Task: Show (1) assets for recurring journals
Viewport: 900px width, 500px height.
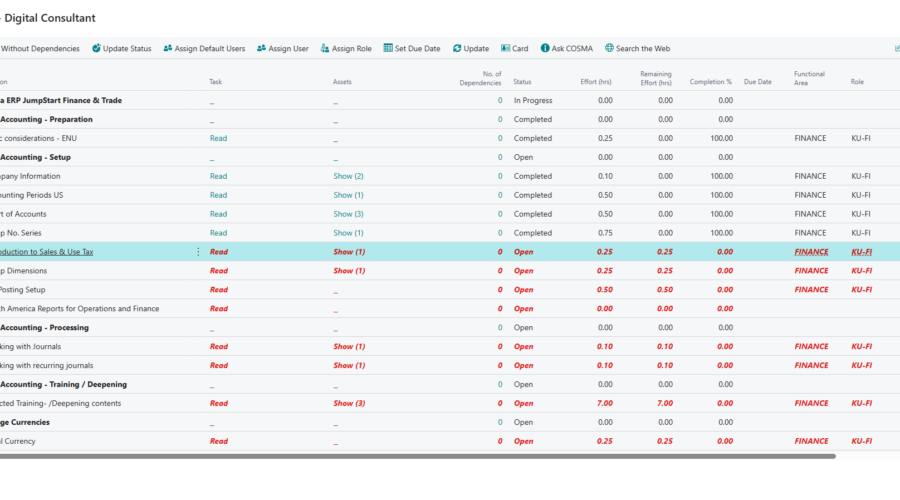Action: pyautogui.click(x=349, y=366)
